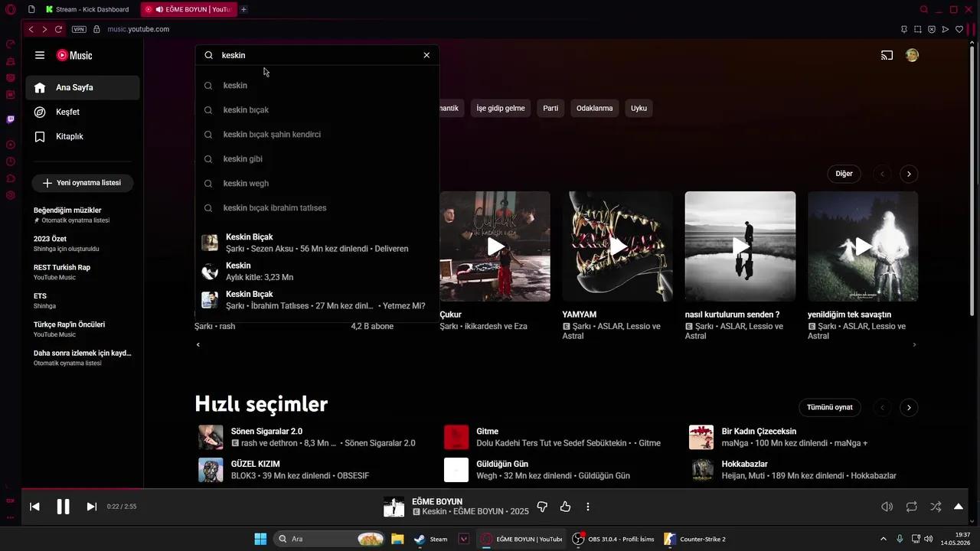This screenshot has width=980, height=551.
Task: Switch to OBS from the taskbar
Action: [x=613, y=539]
